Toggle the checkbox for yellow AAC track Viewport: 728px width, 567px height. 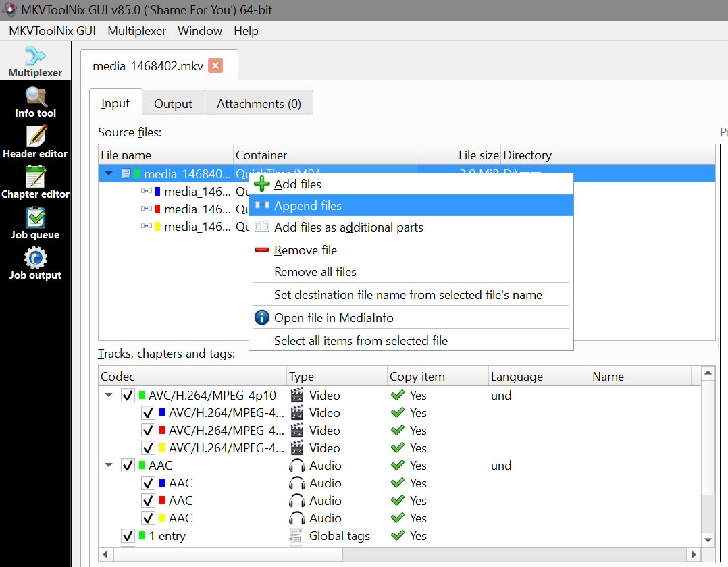pyautogui.click(x=148, y=518)
